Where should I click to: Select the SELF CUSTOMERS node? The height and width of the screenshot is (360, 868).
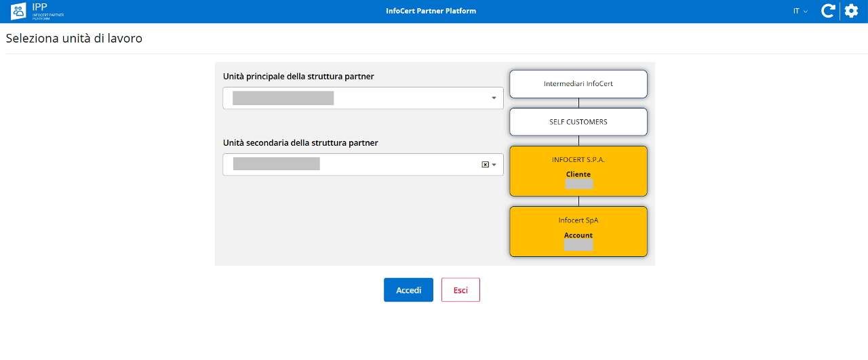coord(578,122)
